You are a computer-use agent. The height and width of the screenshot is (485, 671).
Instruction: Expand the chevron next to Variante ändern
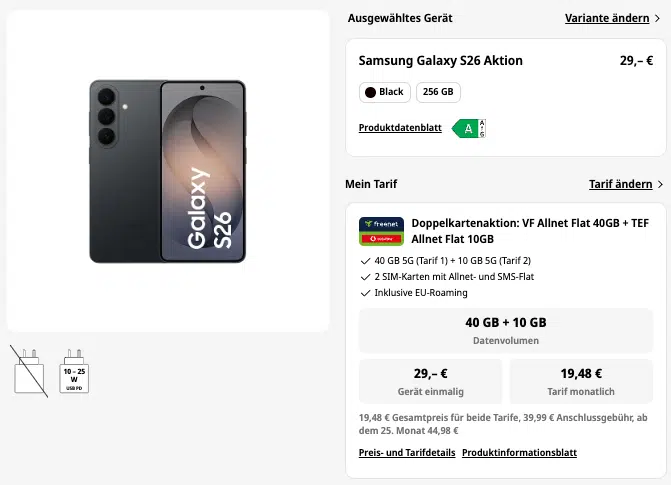coord(658,18)
